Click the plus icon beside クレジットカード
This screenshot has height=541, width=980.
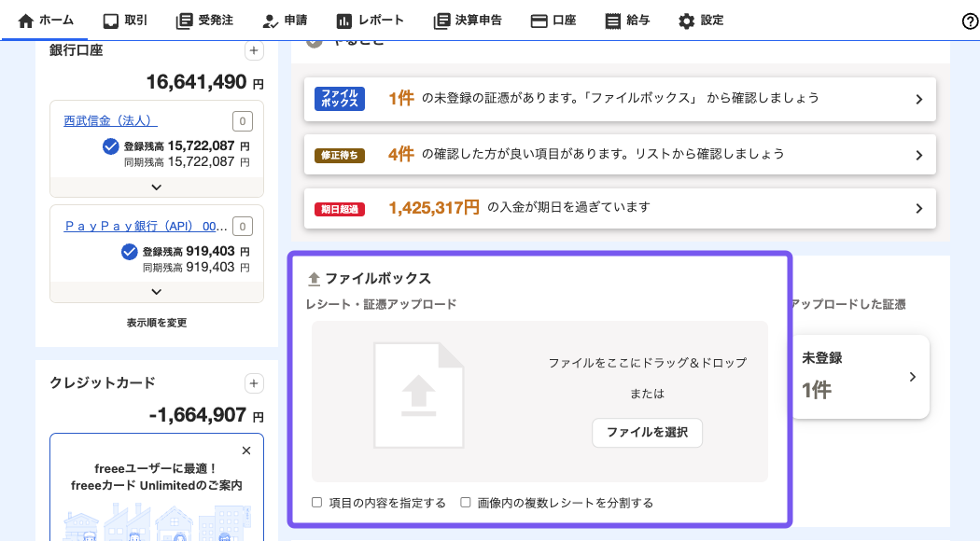pos(254,382)
